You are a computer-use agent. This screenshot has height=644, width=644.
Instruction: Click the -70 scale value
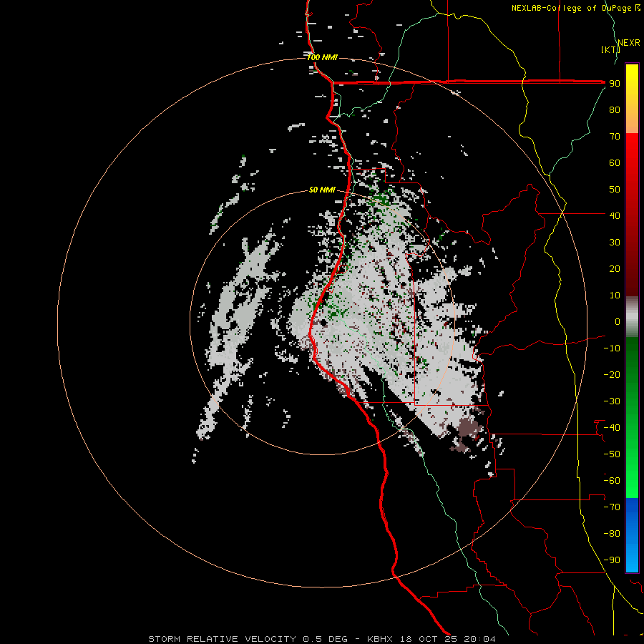tap(612, 507)
